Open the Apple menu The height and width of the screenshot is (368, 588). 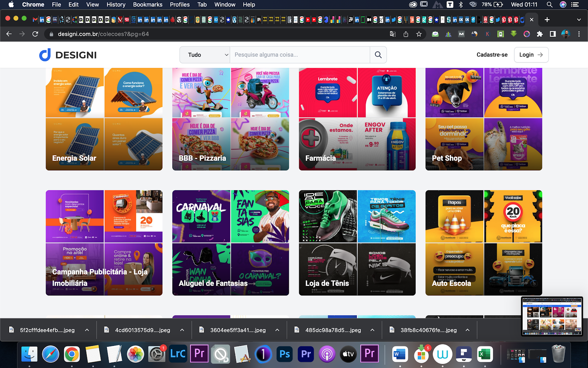pos(11,4)
